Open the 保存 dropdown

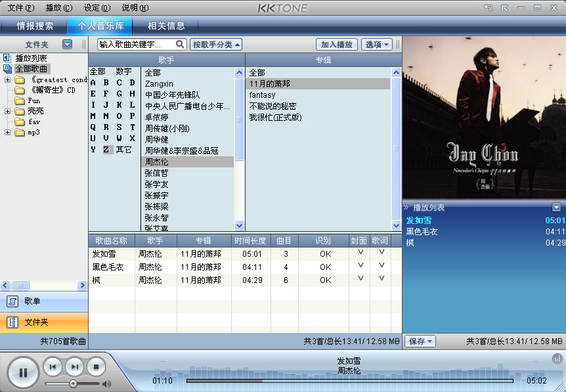pyautogui.click(x=420, y=341)
